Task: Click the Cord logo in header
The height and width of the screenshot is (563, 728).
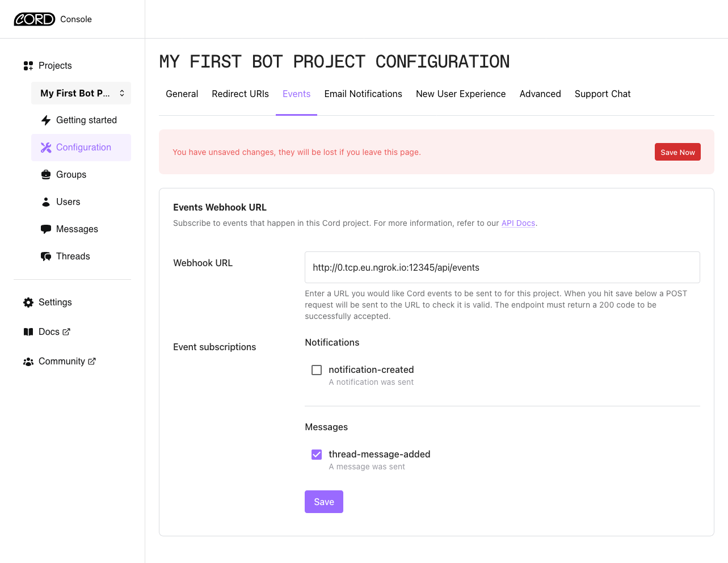Action: [35, 19]
